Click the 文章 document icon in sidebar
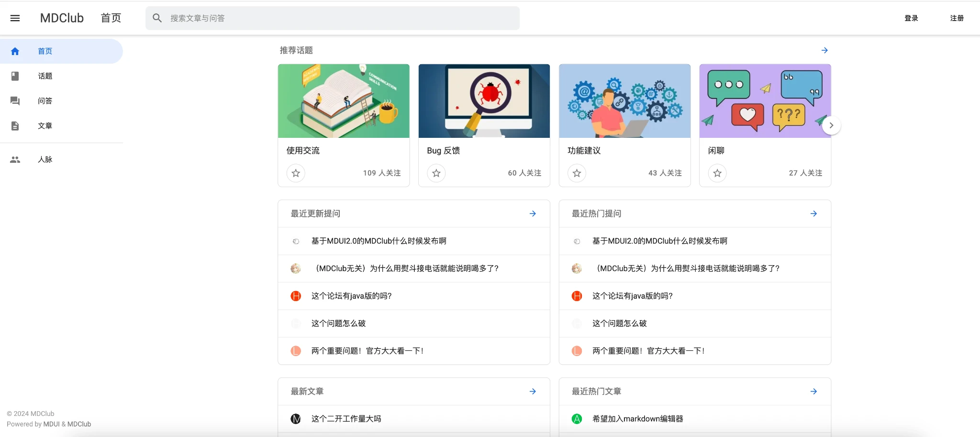 point(15,126)
